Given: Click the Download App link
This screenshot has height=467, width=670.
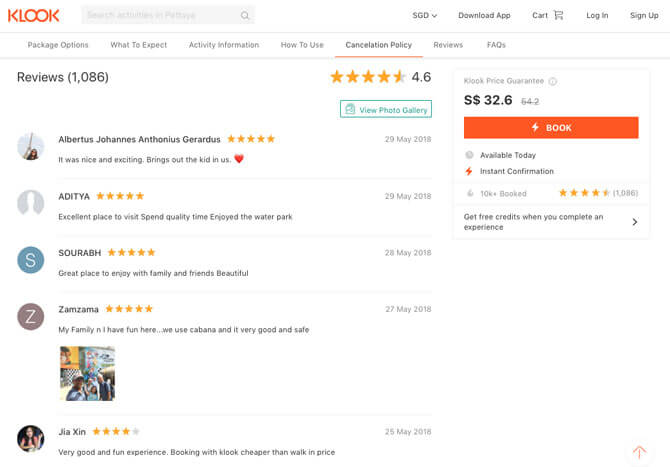Looking at the screenshot, I should [x=484, y=15].
